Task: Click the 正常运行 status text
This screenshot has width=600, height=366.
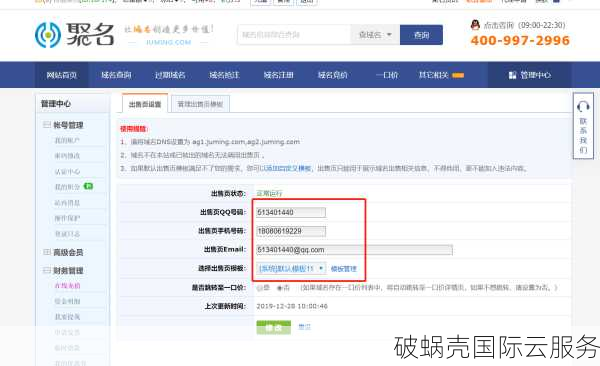Action: (269, 193)
